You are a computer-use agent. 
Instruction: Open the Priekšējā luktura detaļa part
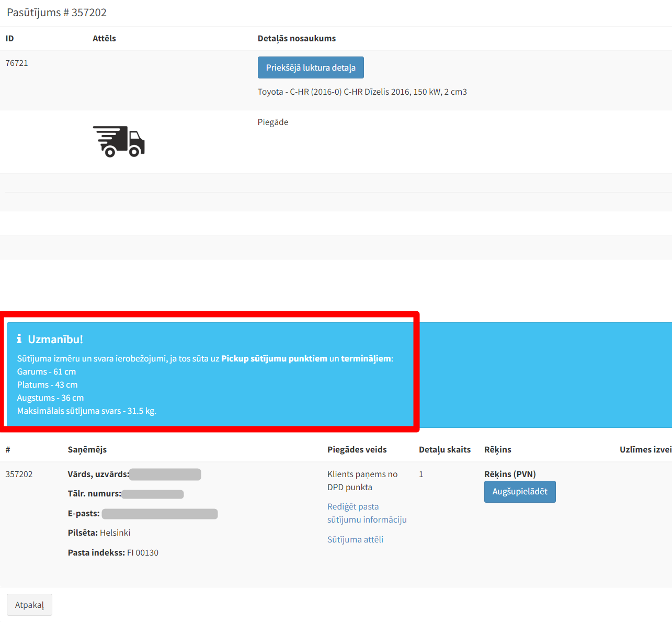(311, 67)
